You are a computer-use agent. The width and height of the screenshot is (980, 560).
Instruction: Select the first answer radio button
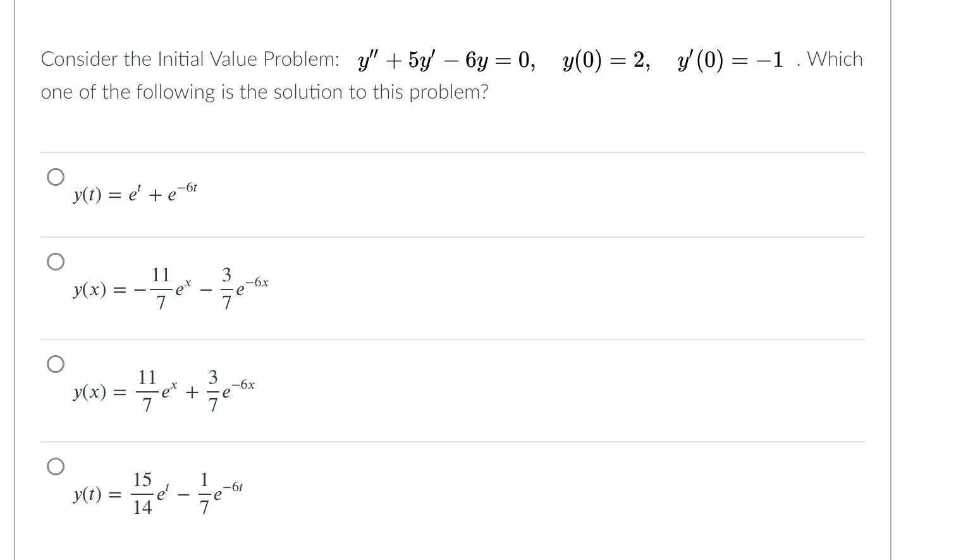[56, 177]
